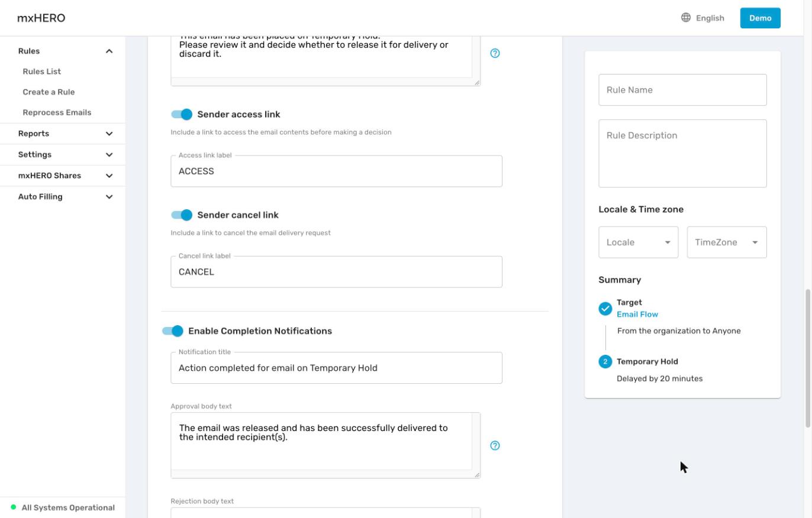Click the Demo button
This screenshot has width=812, height=518.
coord(761,18)
